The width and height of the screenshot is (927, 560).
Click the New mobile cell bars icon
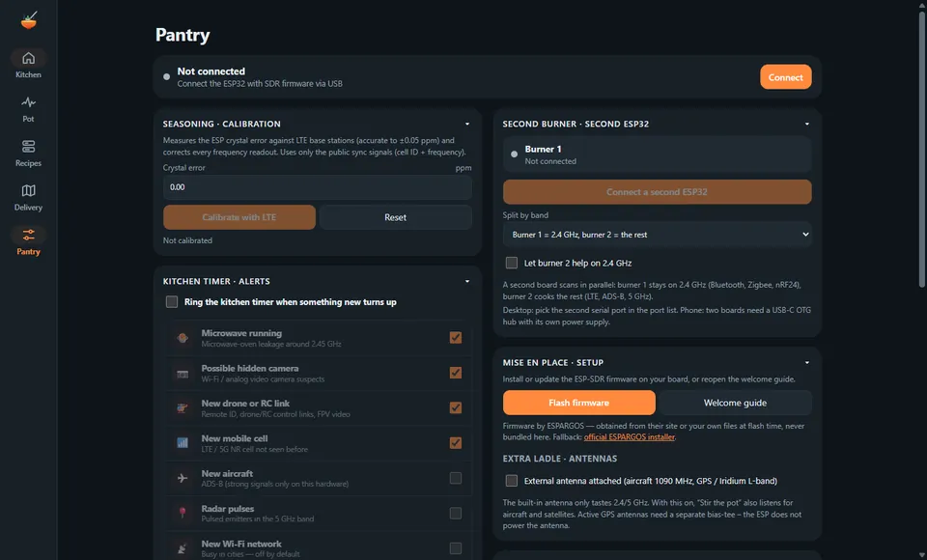pos(183,443)
